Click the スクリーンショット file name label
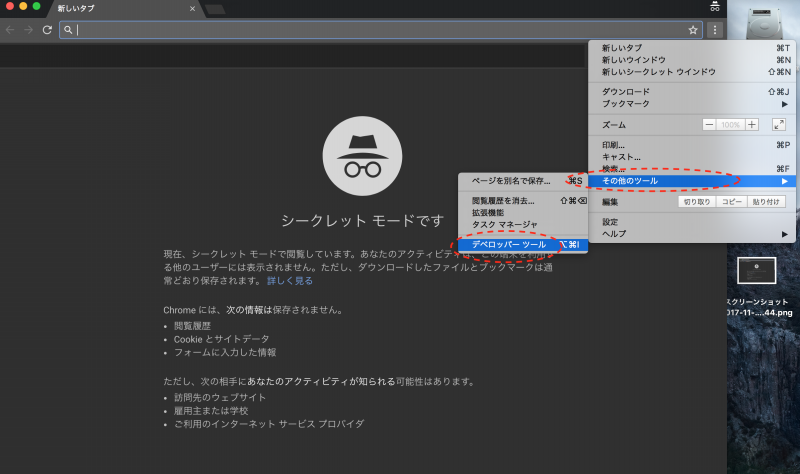800x474 pixels. pos(759,307)
